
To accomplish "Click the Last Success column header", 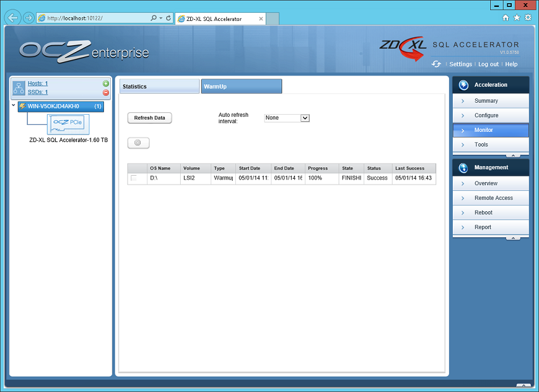I will pos(414,168).
